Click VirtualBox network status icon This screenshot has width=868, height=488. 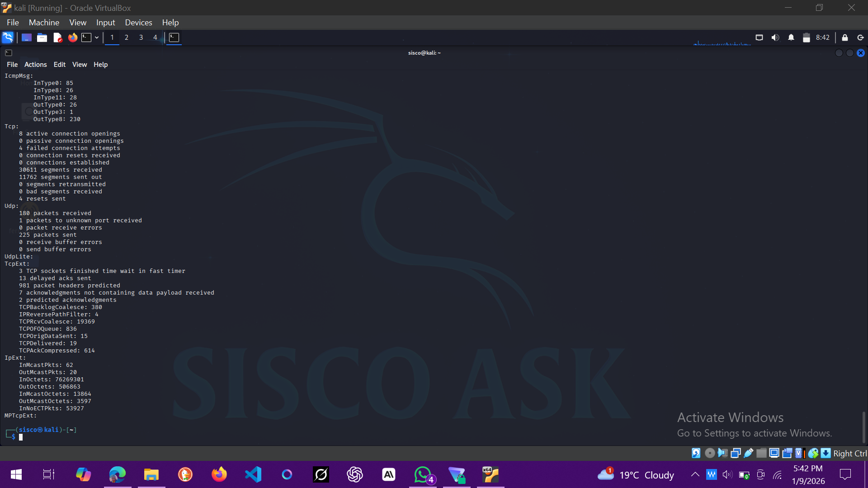(x=736, y=453)
